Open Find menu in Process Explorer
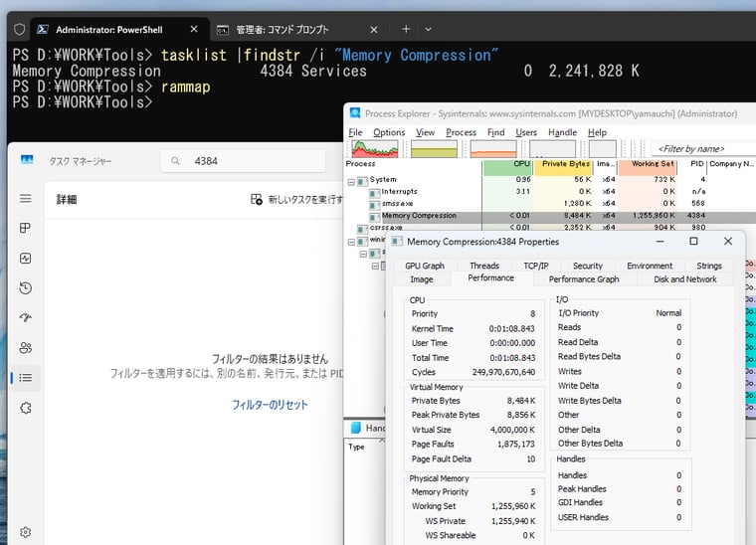Image resolution: width=756 pixels, height=545 pixels. click(x=495, y=132)
